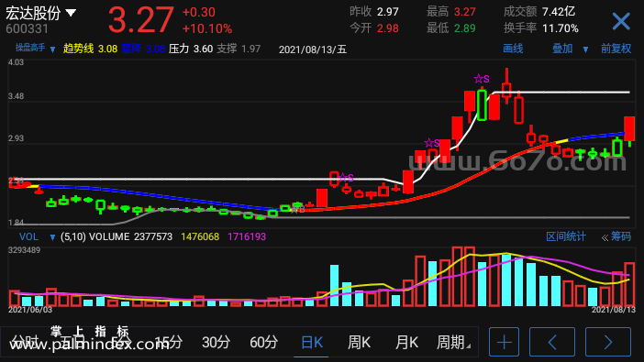
Task: Open the 叠加 overlay dropdown arrow
Action: (x=585, y=49)
